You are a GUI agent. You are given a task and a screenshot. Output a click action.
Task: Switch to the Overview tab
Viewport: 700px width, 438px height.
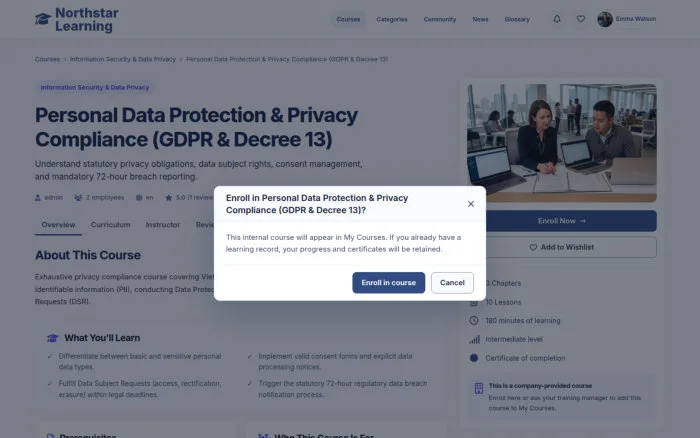point(58,225)
